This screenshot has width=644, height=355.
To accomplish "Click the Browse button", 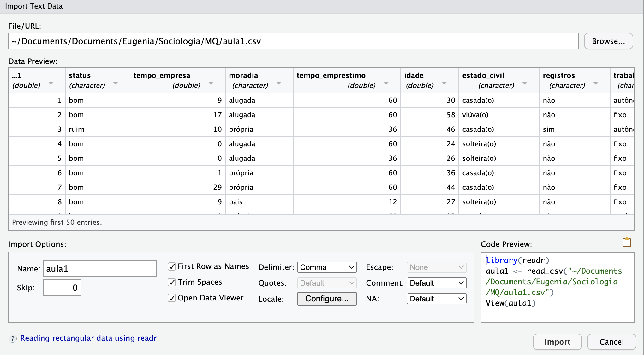I will pyautogui.click(x=608, y=41).
